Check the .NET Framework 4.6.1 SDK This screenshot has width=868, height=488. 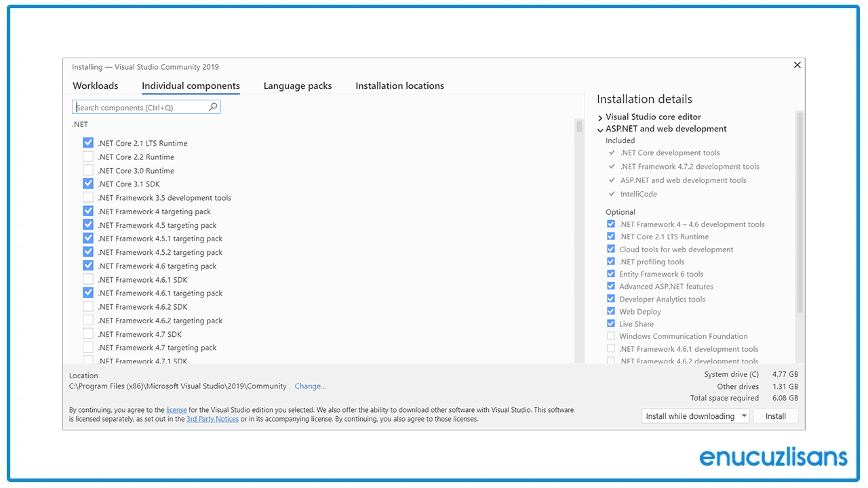click(88, 279)
